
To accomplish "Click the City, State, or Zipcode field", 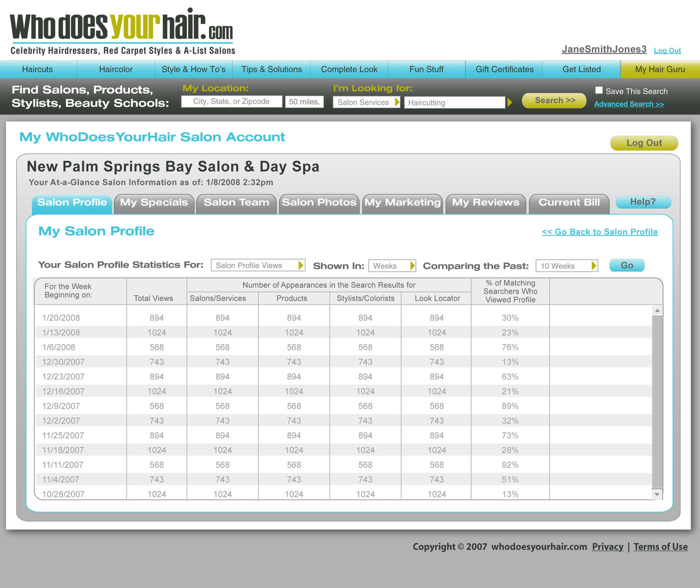I will (231, 101).
